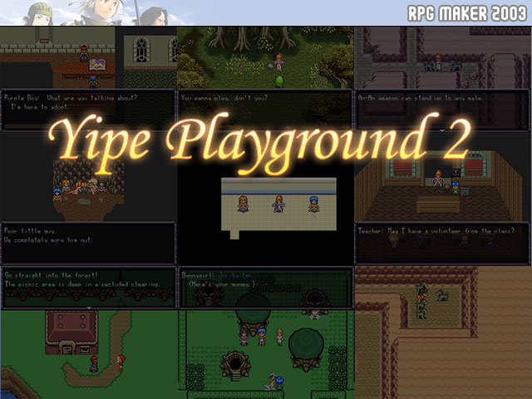532x399 pixels.
Task: Click the red-haired character in forest scene
Action: pyautogui.click(x=280, y=61)
